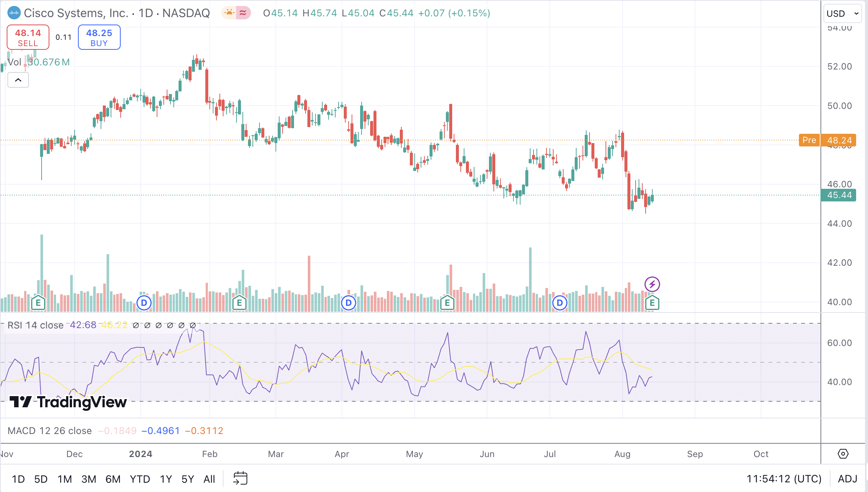868x492 pixels.
Task: Select the 1D time range
Action: point(18,479)
